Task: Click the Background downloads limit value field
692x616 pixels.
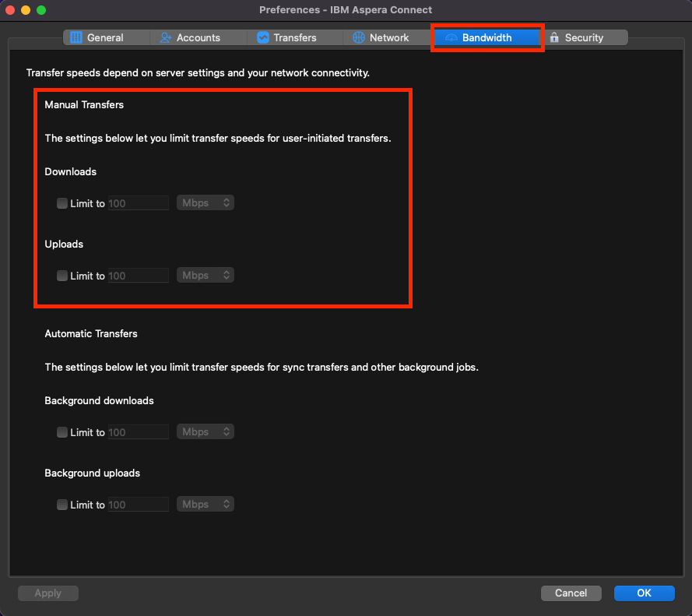Action: 138,432
